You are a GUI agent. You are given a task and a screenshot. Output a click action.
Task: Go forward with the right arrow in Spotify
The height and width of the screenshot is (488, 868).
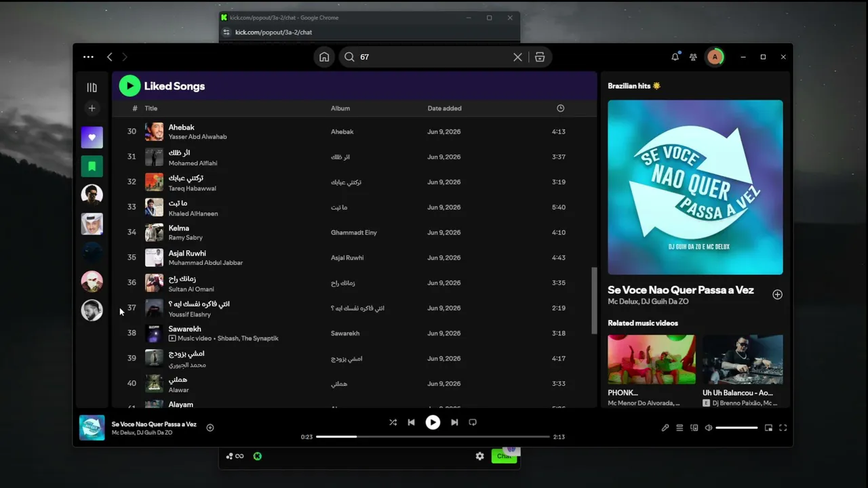click(125, 57)
